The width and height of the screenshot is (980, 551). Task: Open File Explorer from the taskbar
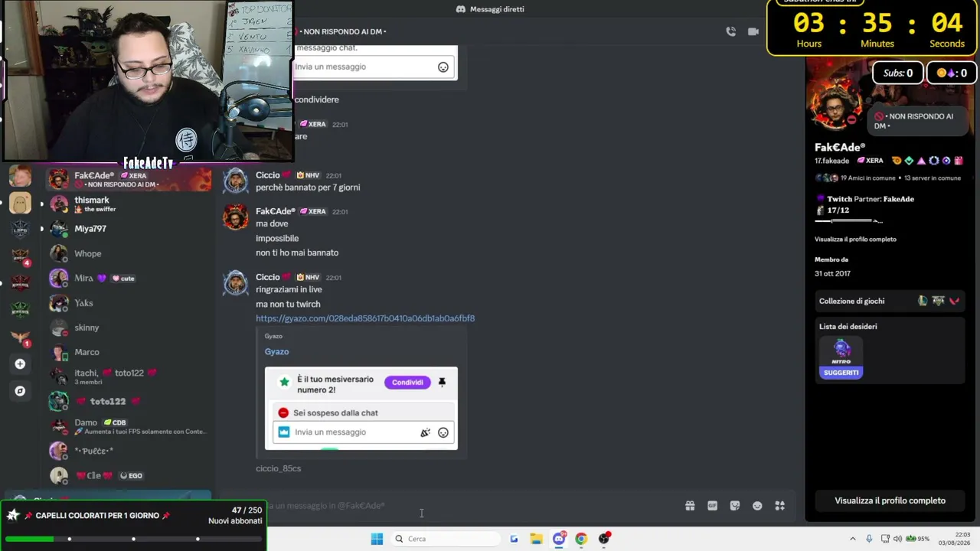tap(536, 539)
